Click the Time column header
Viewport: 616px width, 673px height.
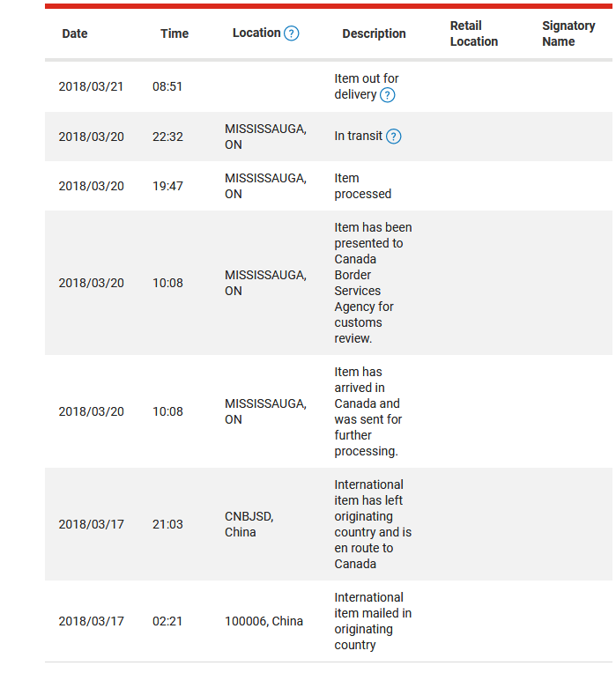(x=174, y=33)
